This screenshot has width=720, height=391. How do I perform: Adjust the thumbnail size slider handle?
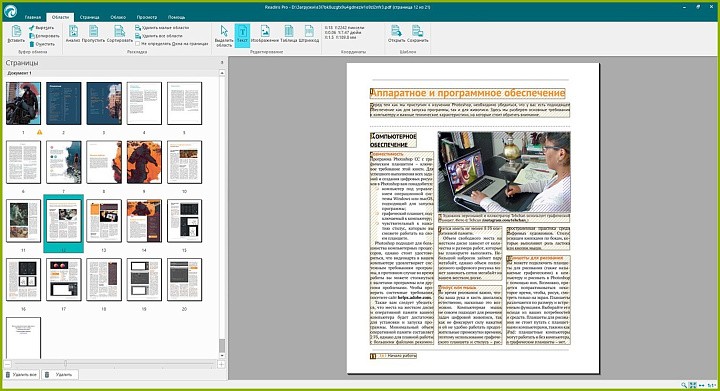tap(65, 364)
